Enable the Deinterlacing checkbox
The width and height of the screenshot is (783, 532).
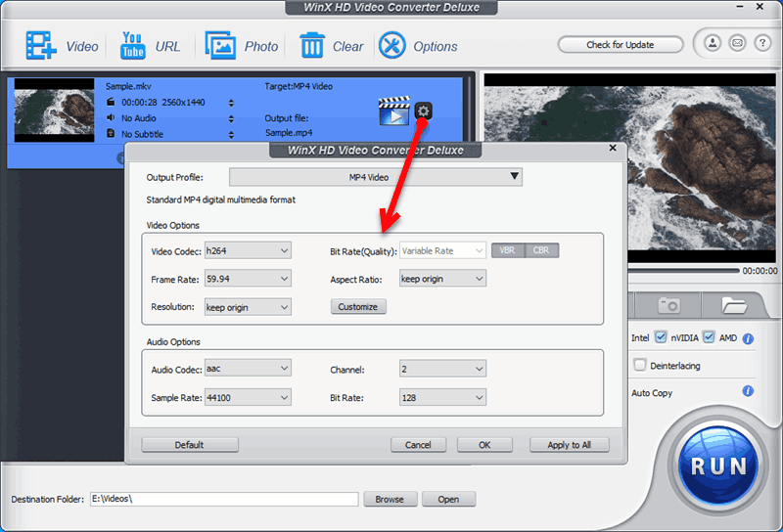(x=640, y=365)
